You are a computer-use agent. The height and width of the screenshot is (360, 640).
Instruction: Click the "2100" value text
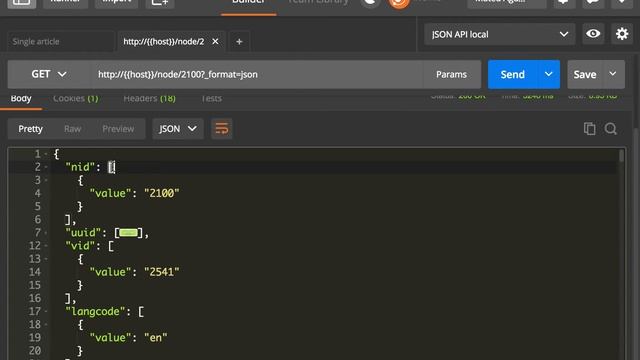(x=162, y=193)
